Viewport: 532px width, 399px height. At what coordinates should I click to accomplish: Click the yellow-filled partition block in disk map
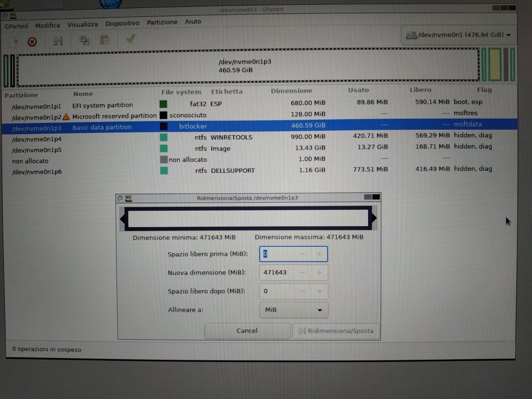(x=495, y=64)
